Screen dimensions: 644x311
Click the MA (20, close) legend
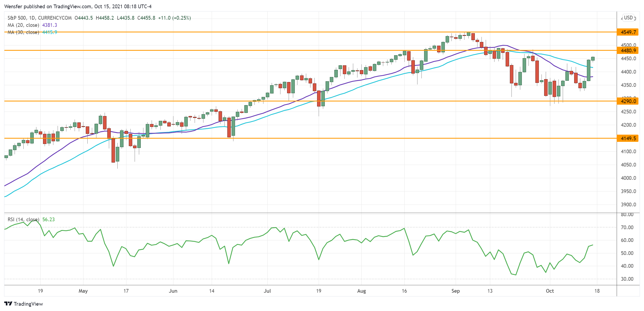click(23, 25)
